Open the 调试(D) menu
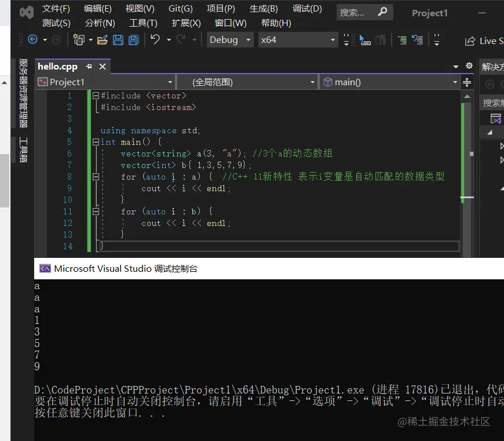Image resolution: width=504 pixels, height=441 pixels. click(307, 8)
